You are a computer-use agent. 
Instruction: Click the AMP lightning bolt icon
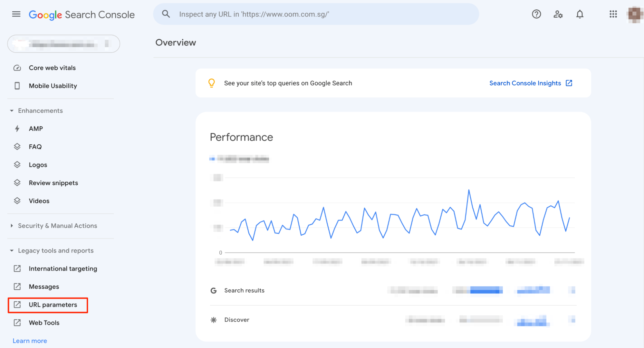[x=17, y=129]
